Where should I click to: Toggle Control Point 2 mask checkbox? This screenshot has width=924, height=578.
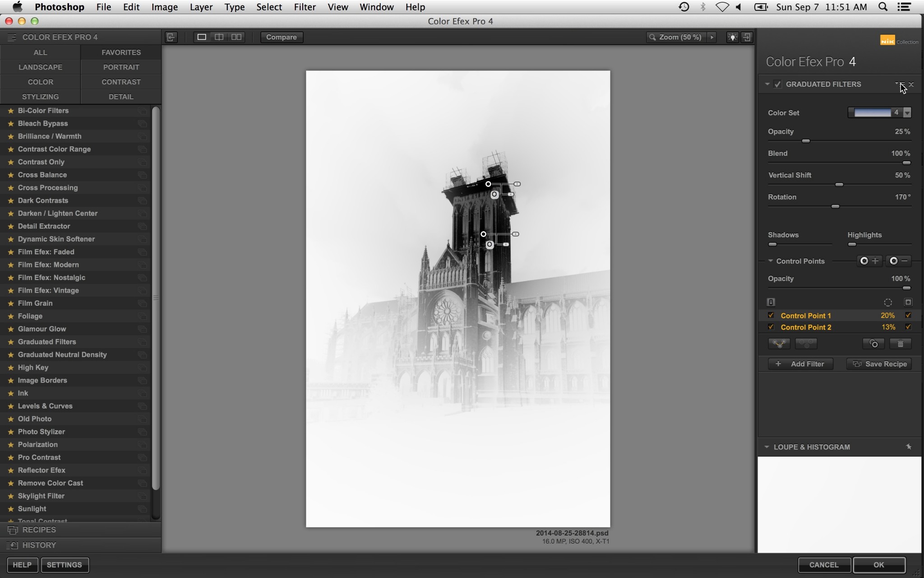pyautogui.click(x=908, y=327)
